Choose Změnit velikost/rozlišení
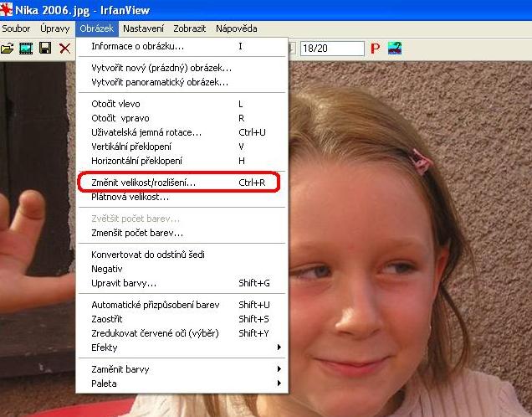The width and height of the screenshot is (532, 417). click(x=182, y=183)
